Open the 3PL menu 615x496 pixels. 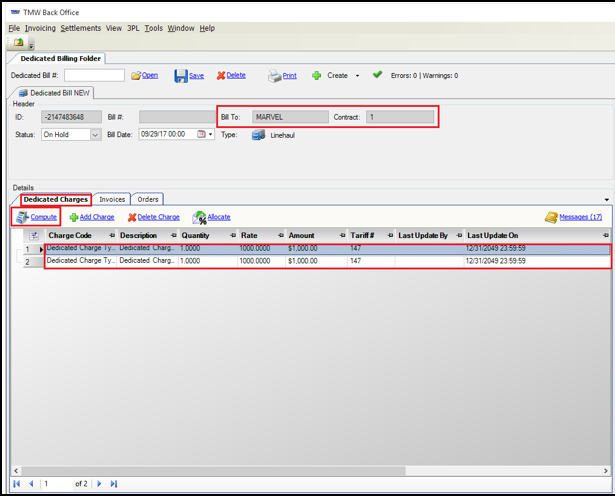pyautogui.click(x=133, y=28)
